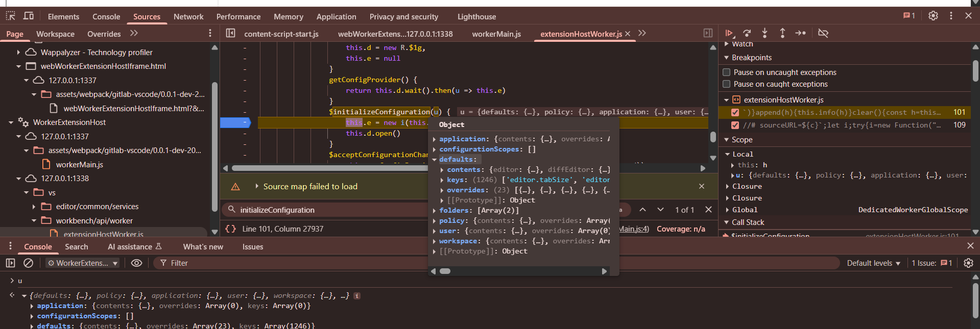Collapse the Scope section
Screen dimensions: 980x329
tap(727, 140)
